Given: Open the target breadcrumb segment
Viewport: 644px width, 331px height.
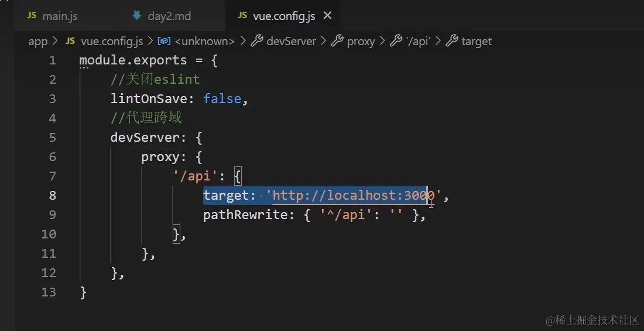Looking at the screenshot, I should coord(477,42).
